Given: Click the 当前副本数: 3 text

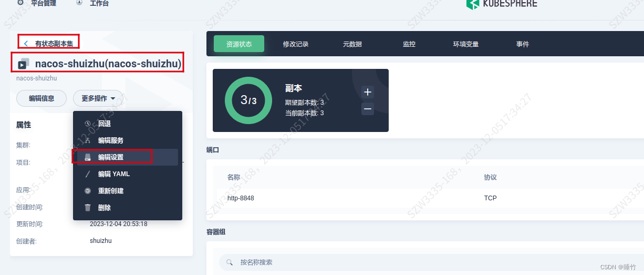Looking at the screenshot, I should pos(305,113).
